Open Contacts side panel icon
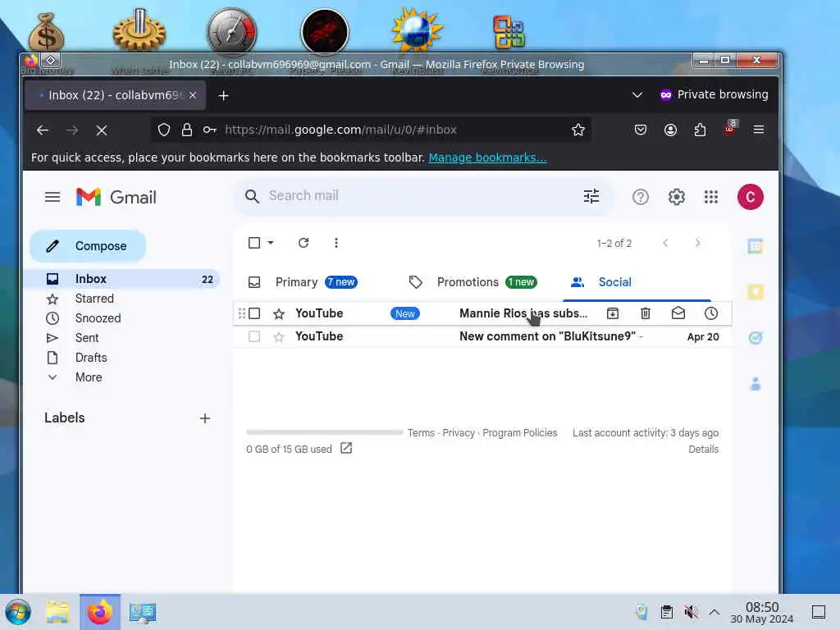840x630 pixels. point(755,384)
